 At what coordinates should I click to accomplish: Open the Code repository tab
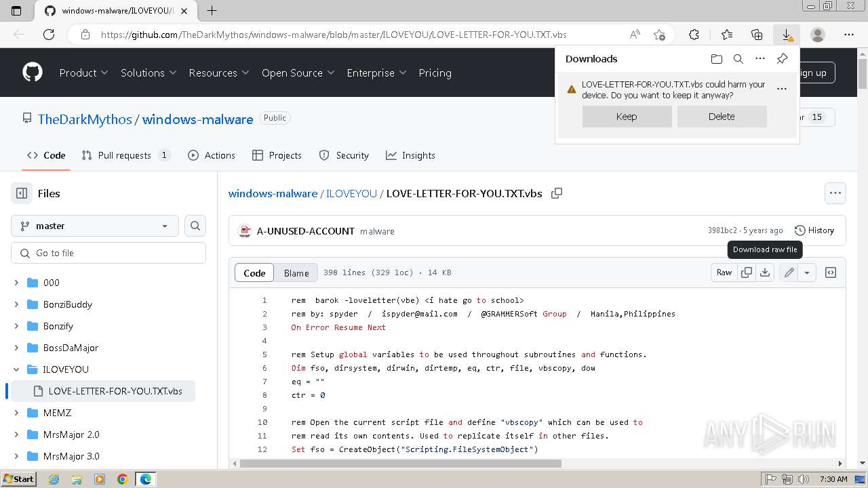point(46,155)
